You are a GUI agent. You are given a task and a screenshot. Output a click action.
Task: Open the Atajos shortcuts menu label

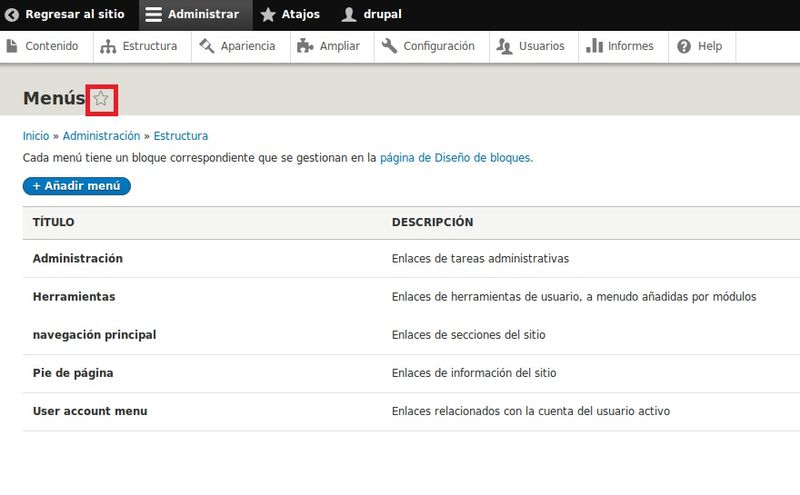(x=301, y=14)
